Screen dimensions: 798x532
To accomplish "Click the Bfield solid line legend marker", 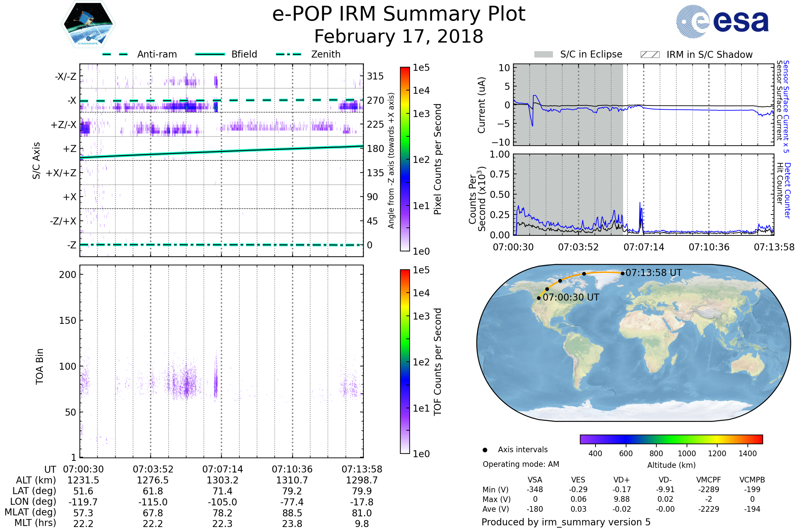I will tap(210, 54).
